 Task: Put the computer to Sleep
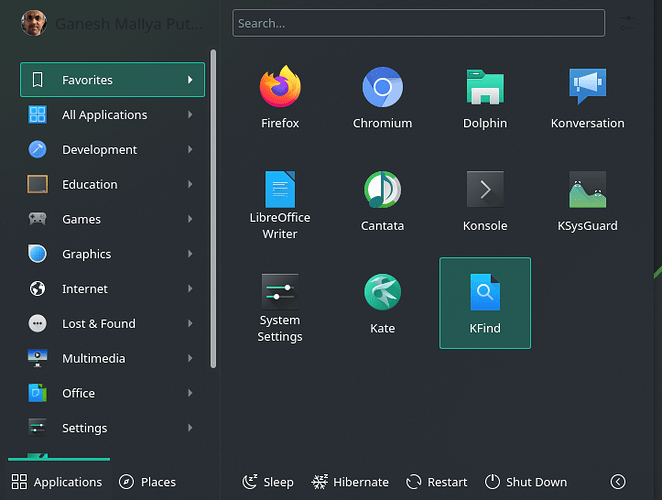[268, 482]
